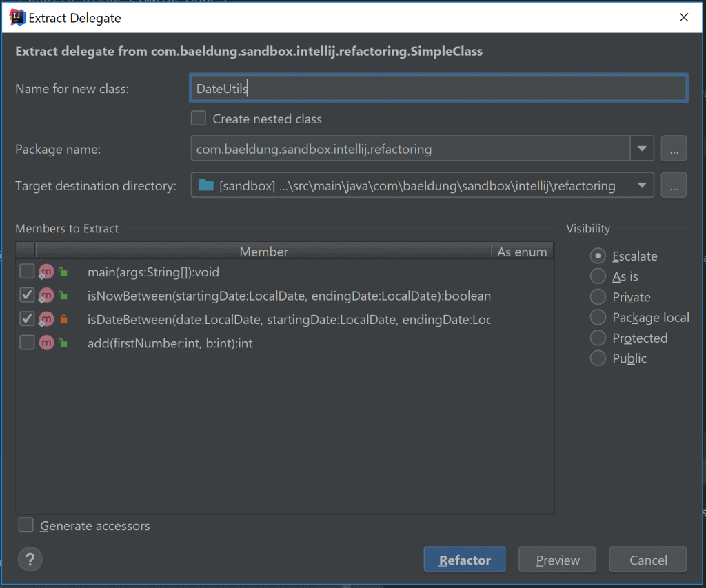Click orange private lock icon on isDateBetween row

click(x=63, y=318)
